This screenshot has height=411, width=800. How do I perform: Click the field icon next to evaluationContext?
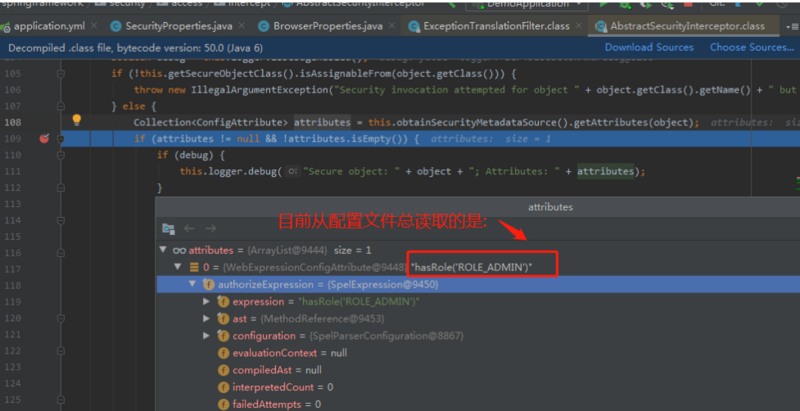(x=223, y=353)
